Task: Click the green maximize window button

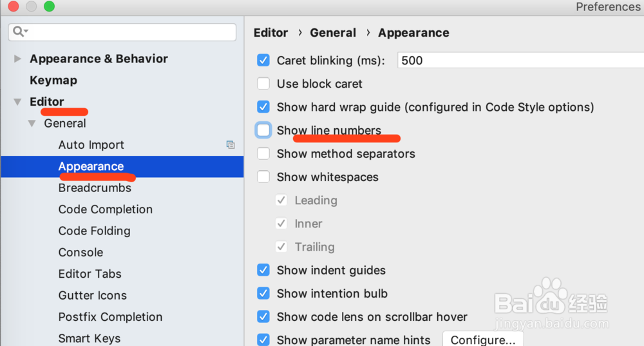Action: coord(49,6)
